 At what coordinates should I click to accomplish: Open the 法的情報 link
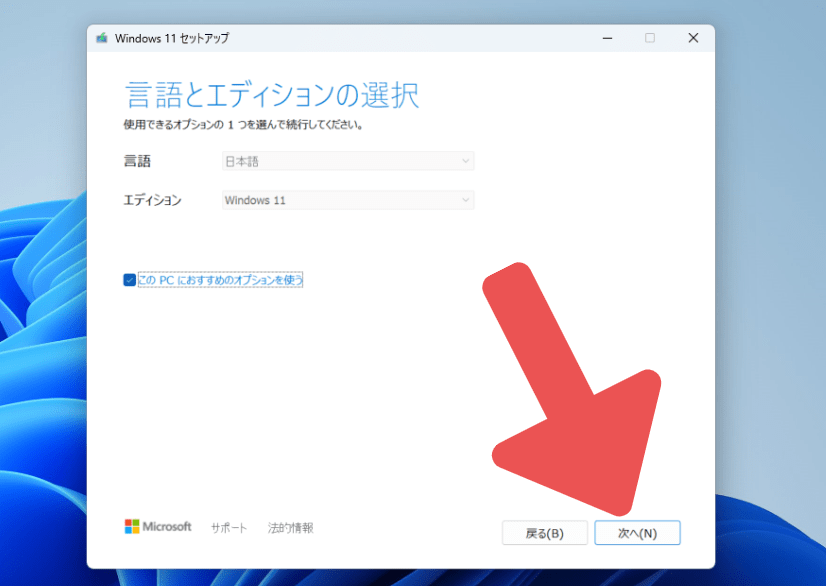pos(290,528)
